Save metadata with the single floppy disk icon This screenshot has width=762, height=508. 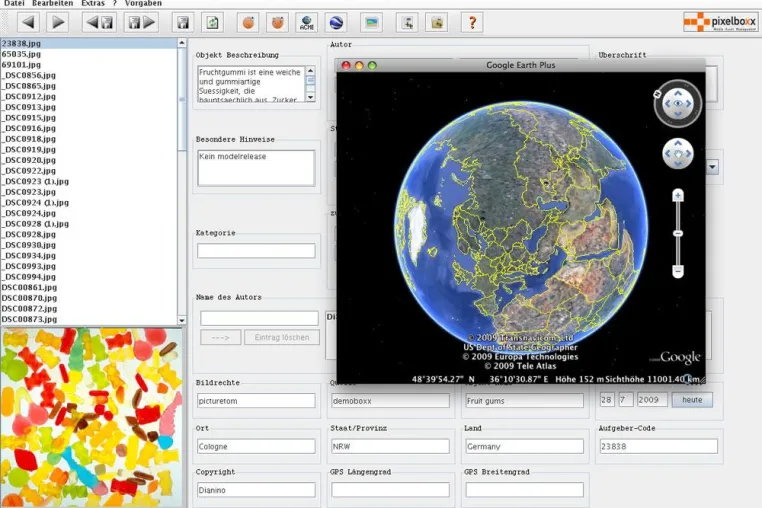click(x=183, y=23)
